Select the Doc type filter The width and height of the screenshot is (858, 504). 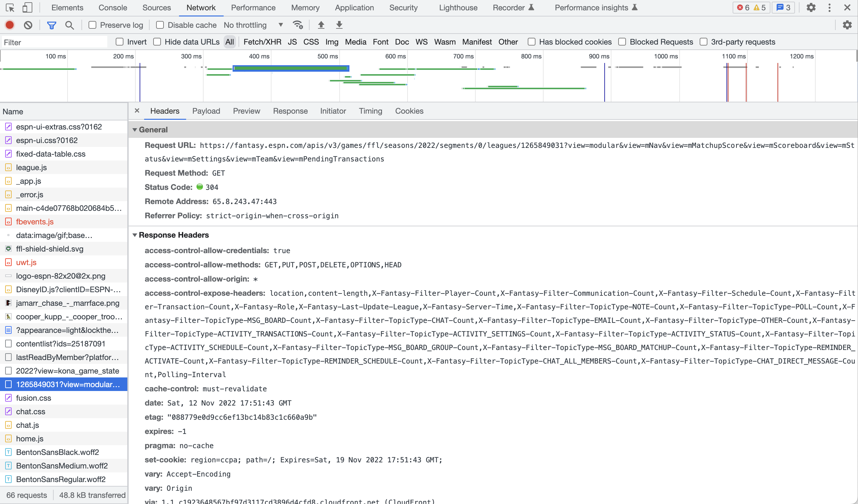pos(402,42)
